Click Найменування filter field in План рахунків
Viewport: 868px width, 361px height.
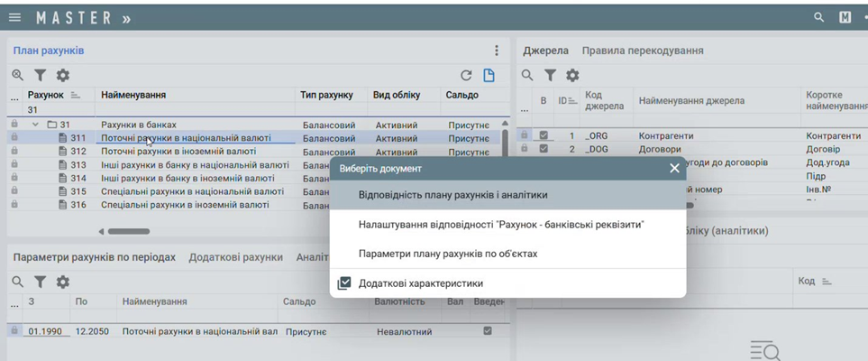(195, 110)
